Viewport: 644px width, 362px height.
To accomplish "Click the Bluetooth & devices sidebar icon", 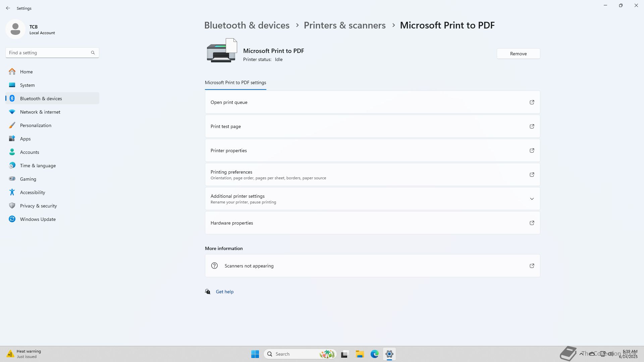I will pyautogui.click(x=12, y=98).
